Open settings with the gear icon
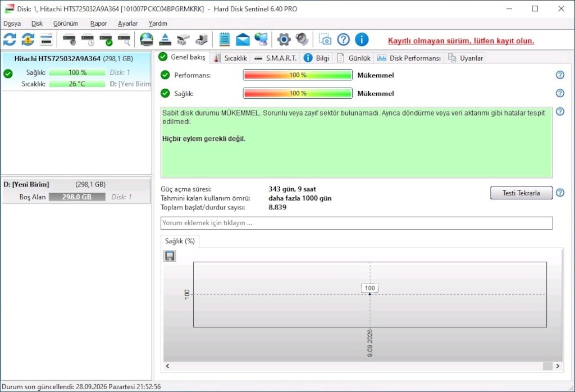The image size is (575, 392). coord(284,40)
